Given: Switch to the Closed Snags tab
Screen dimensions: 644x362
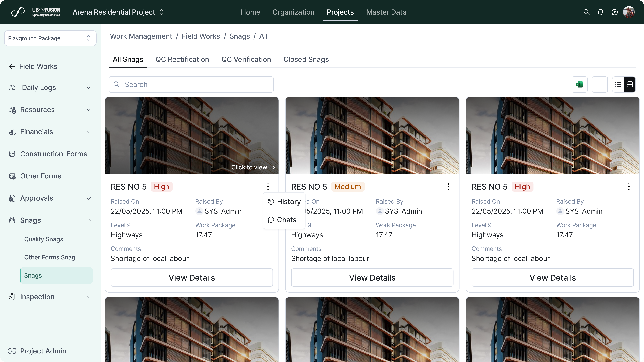Looking at the screenshot, I should point(306,59).
